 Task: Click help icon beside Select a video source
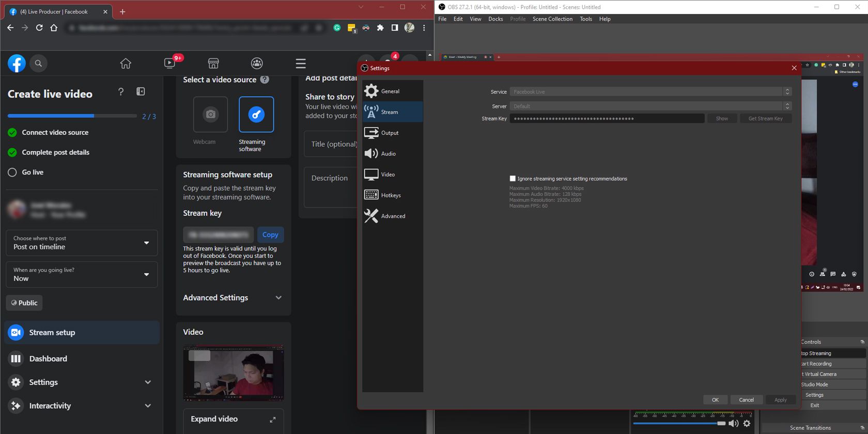(265, 80)
